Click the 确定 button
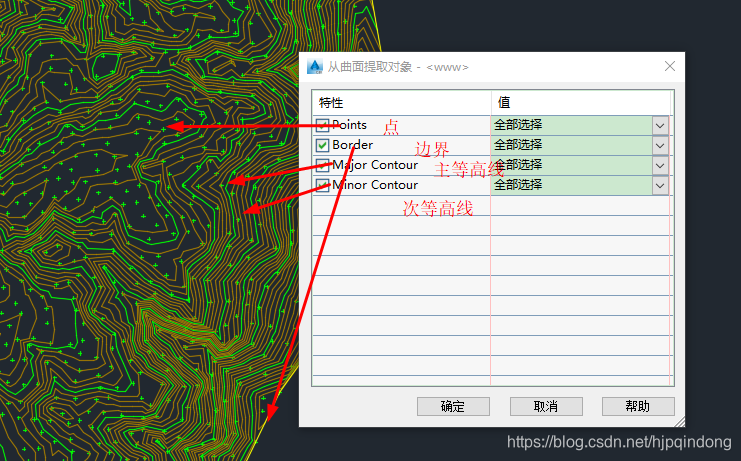The image size is (741, 461). [x=453, y=406]
